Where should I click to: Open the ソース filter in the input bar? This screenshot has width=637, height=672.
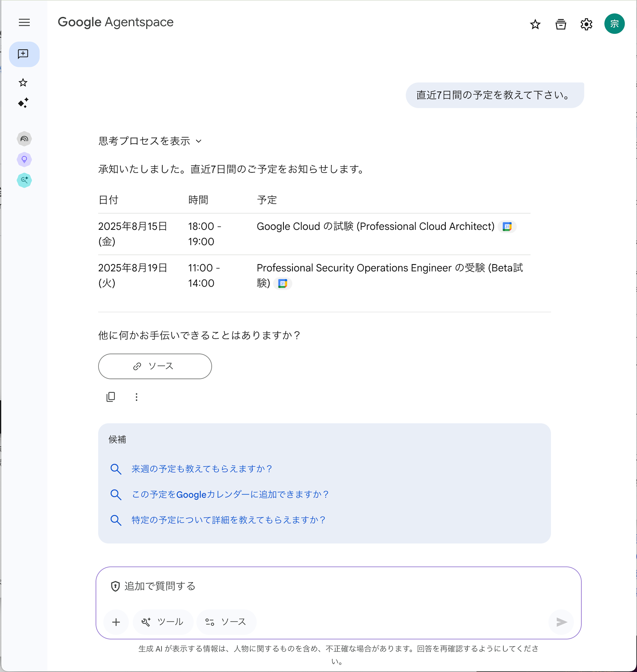227,622
